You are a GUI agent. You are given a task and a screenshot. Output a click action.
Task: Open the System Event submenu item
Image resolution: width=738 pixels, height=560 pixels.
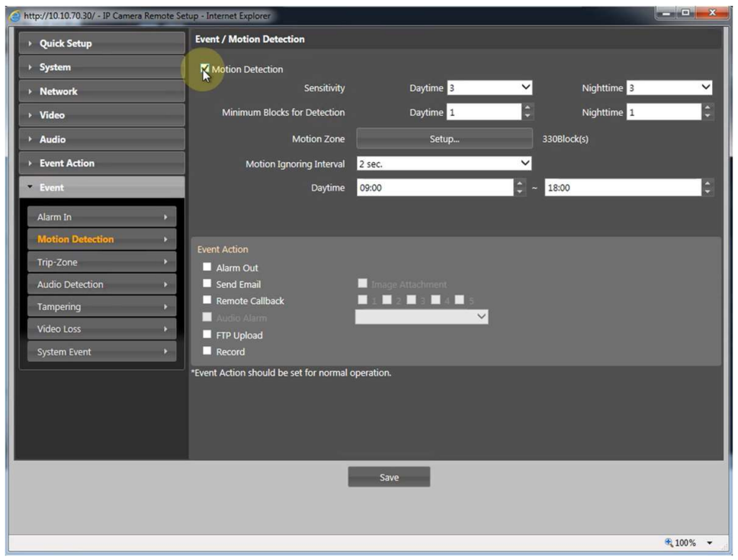click(x=102, y=352)
